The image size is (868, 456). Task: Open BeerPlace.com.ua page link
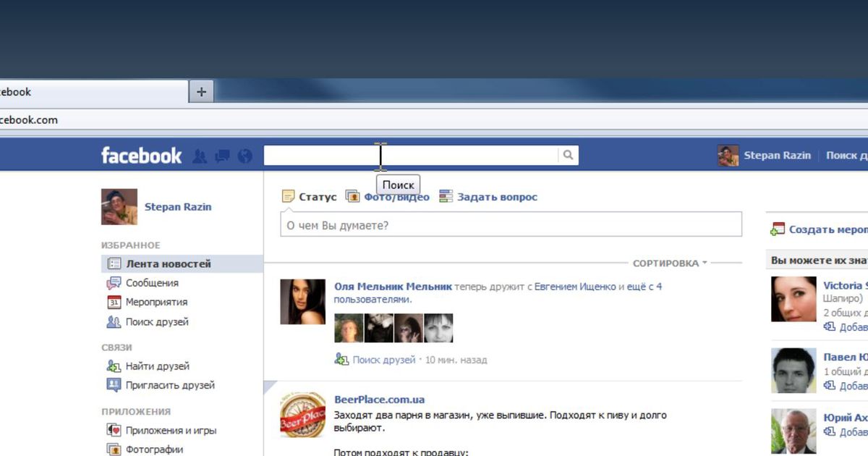pos(379,400)
